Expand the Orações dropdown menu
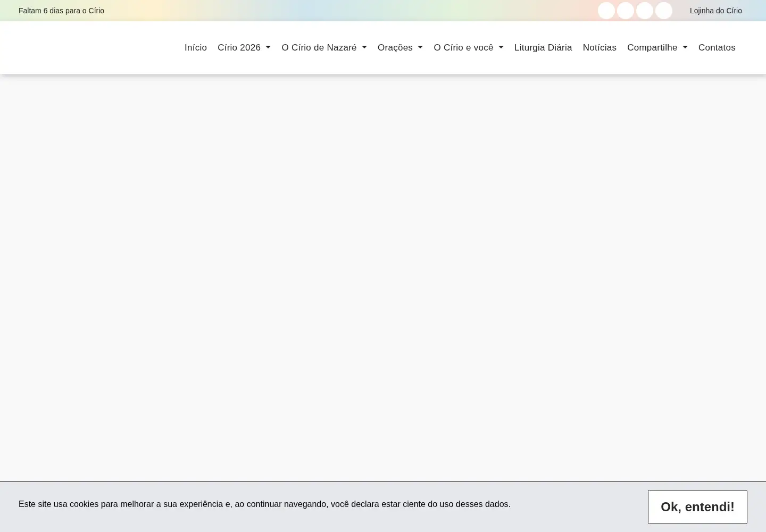 point(400,47)
